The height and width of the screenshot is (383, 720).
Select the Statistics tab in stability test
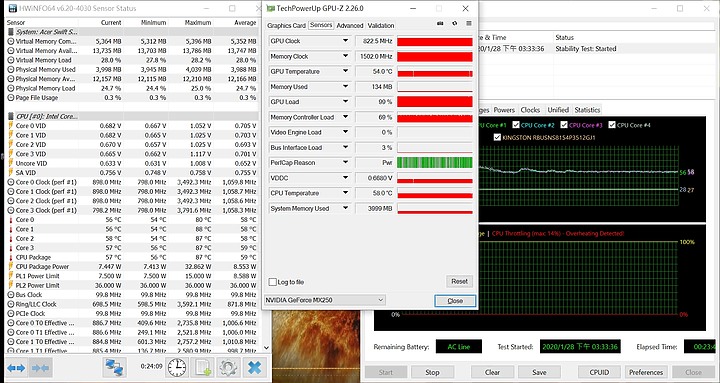587,110
